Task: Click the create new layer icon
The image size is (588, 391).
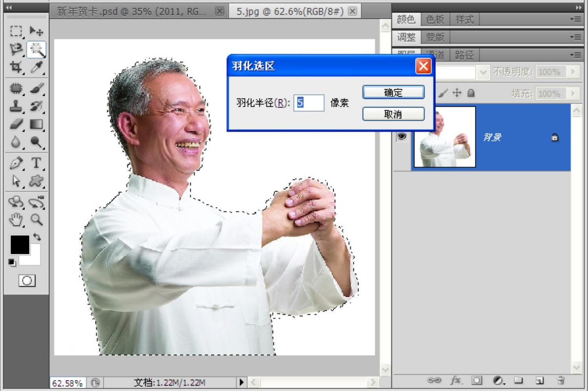Action: tap(540, 380)
